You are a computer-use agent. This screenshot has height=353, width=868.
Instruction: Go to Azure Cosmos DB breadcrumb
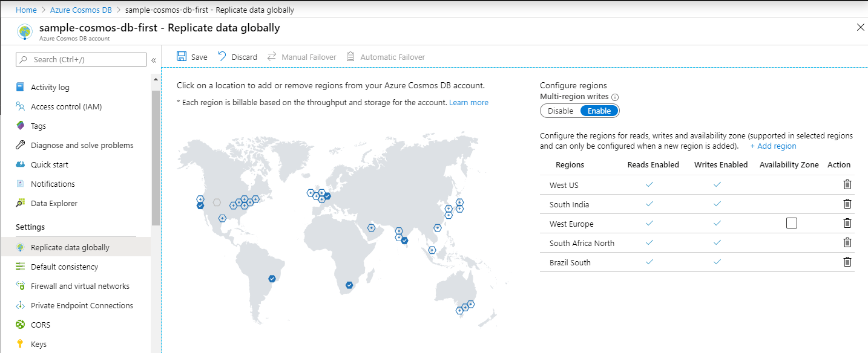[80, 10]
